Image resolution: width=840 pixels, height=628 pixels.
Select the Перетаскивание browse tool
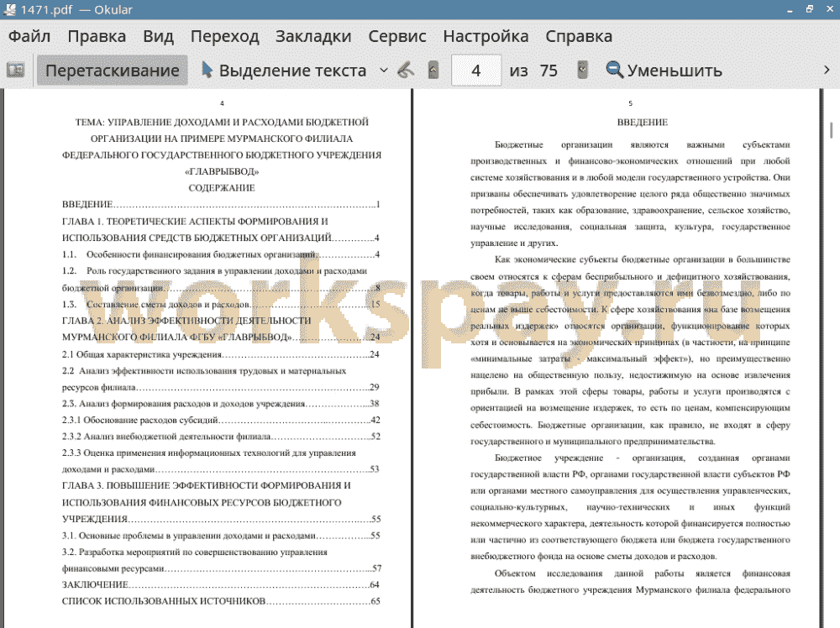112,71
